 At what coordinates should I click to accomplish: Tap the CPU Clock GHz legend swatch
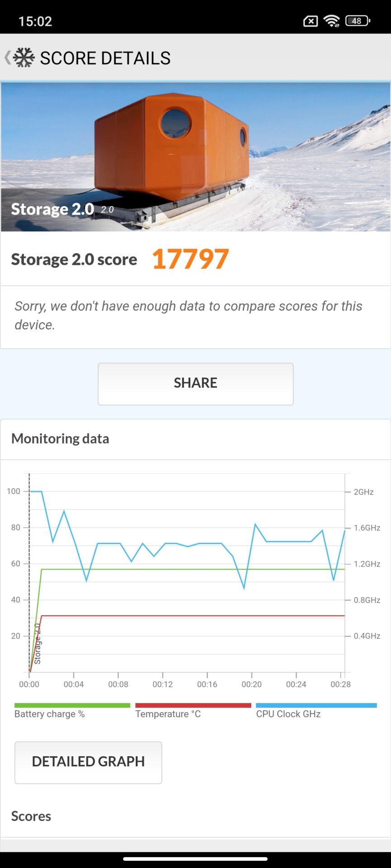tap(316, 705)
